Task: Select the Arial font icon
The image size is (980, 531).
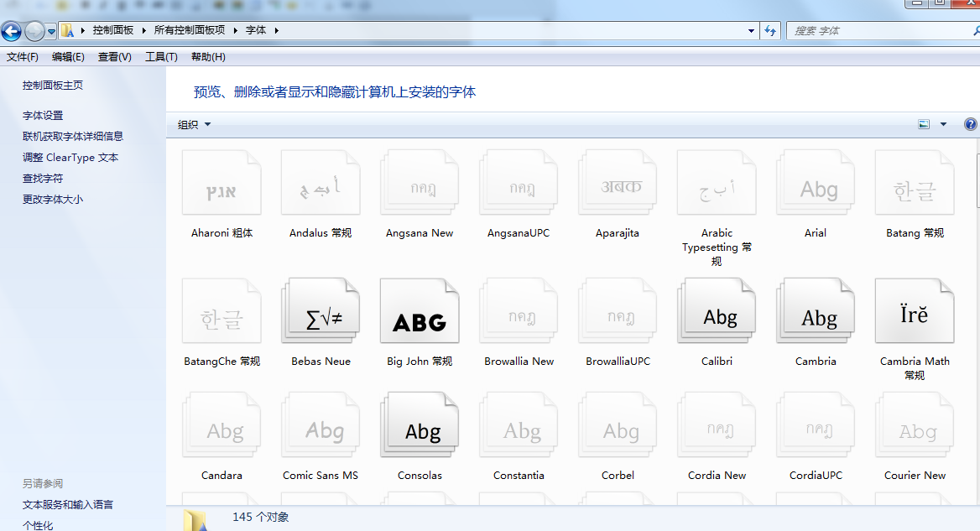Action: 816,182
